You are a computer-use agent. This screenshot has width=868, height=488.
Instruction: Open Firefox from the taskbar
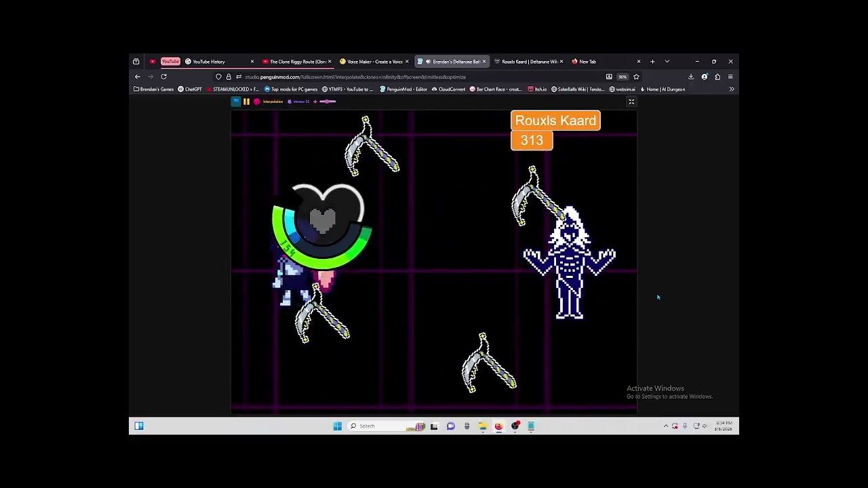(x=498, y=426)
